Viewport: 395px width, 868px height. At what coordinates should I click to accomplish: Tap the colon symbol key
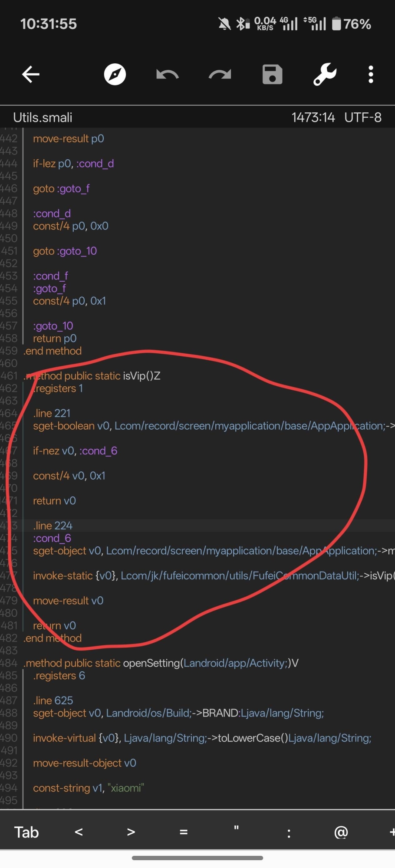pos(289,833)
